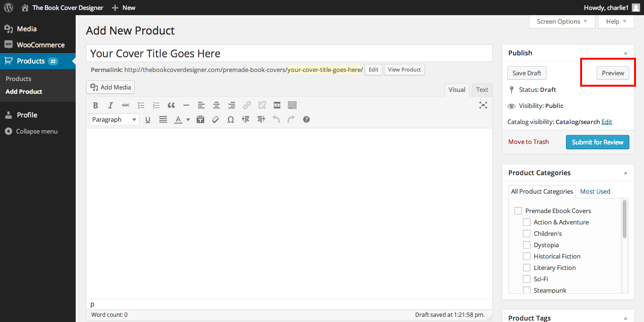The width and height of the screenshot is (644, 322).
Task: Edit the catalog visibility setting
Action: 607,122
